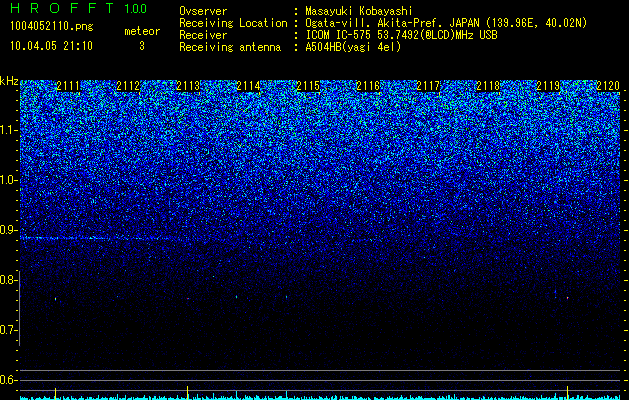The width and height of the screenshot is (629, 400).
Task: Click the green 'meteor' label
Action: (142, 31)
